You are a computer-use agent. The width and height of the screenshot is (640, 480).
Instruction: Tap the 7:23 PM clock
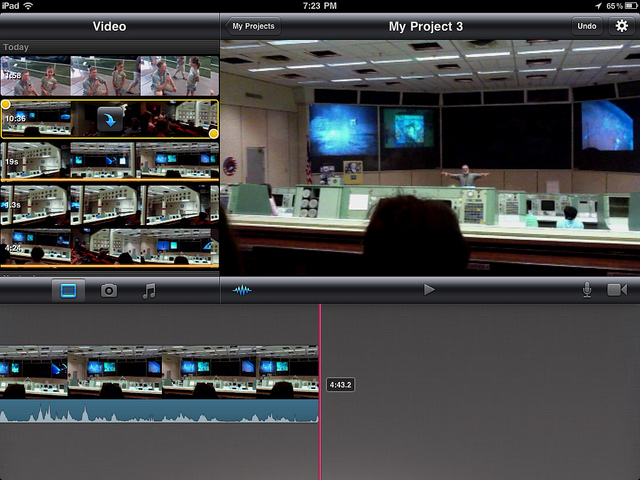click(x=320, y=6)
